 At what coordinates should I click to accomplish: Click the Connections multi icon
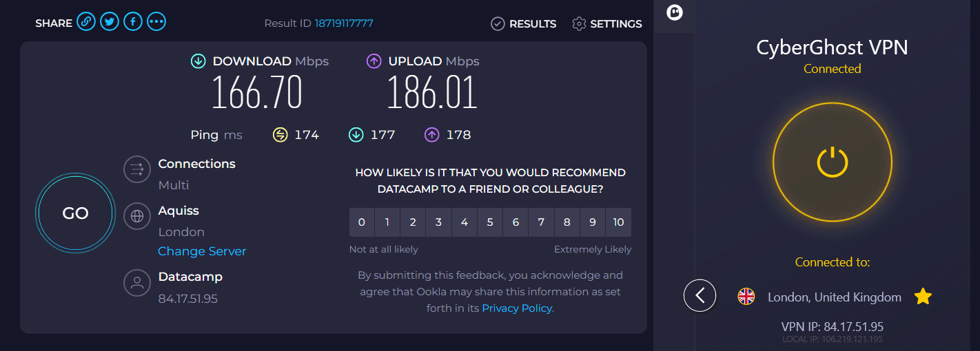coord(137,169)
